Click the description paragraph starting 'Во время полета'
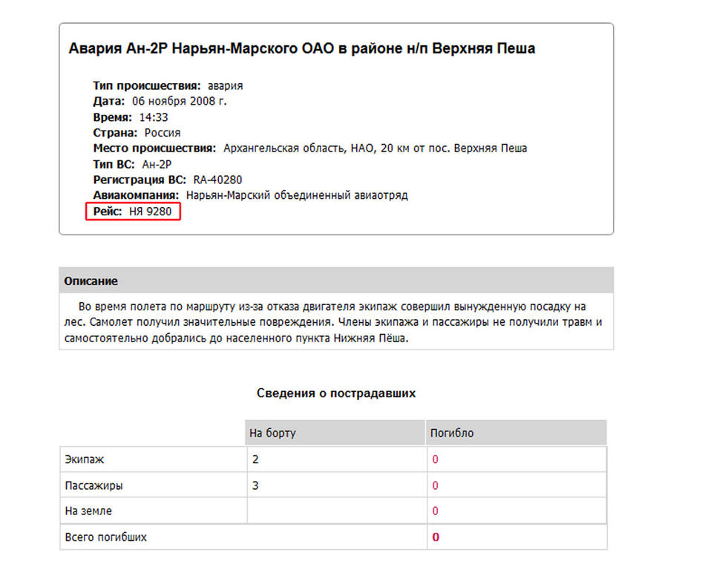Image resolution: width=728 pixels, height=570 pixels. [333, 322]
